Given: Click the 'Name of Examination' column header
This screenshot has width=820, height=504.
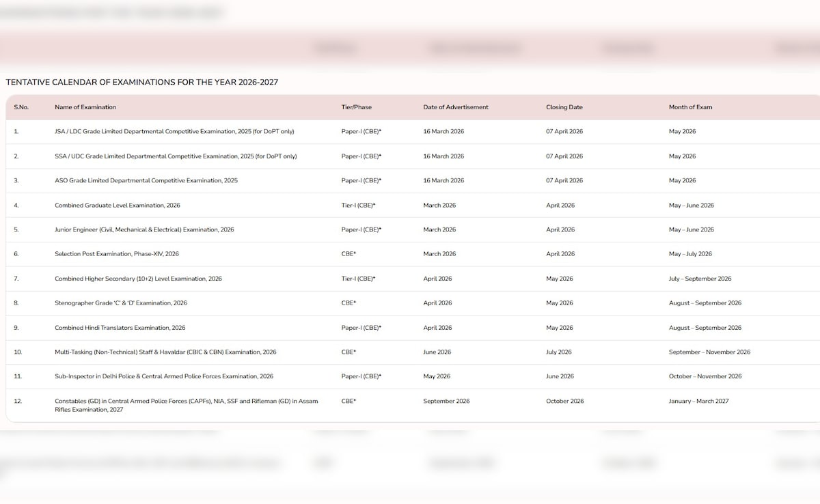Looking at the screenshot, I should [85, 107].
